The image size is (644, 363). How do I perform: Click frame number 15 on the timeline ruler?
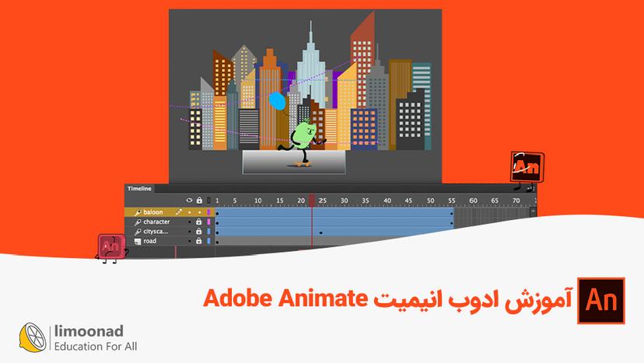tap(279, 201)
